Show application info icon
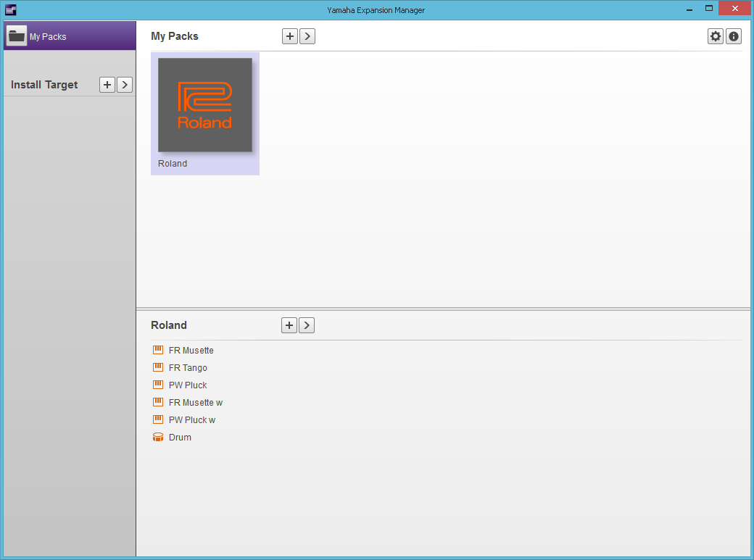Viewport: 754px width, 560px height. 733,36
